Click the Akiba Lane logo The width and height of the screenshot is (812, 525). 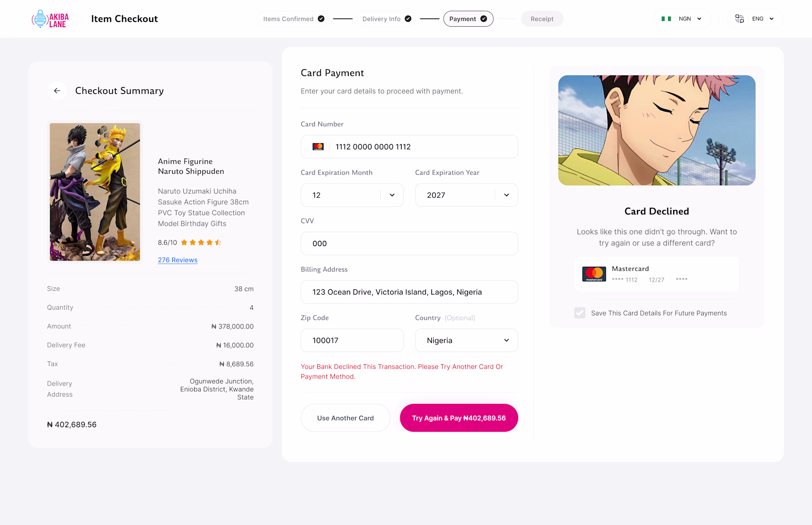[50, 19]
